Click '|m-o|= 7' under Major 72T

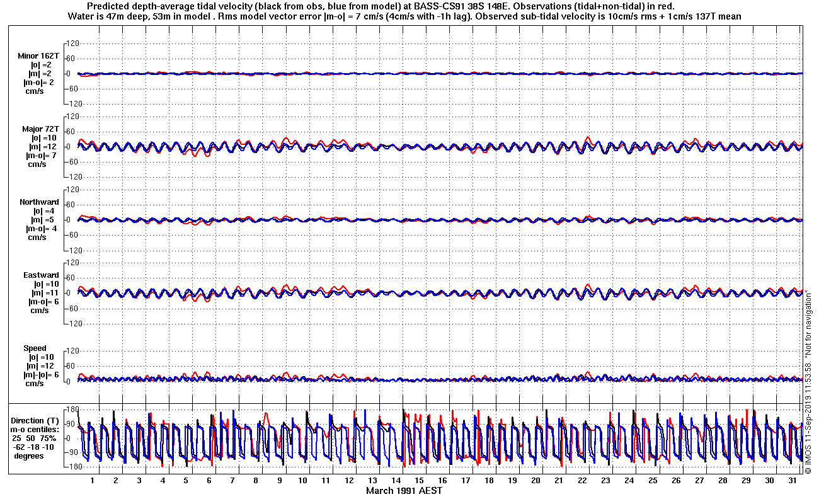click(42, 155)
